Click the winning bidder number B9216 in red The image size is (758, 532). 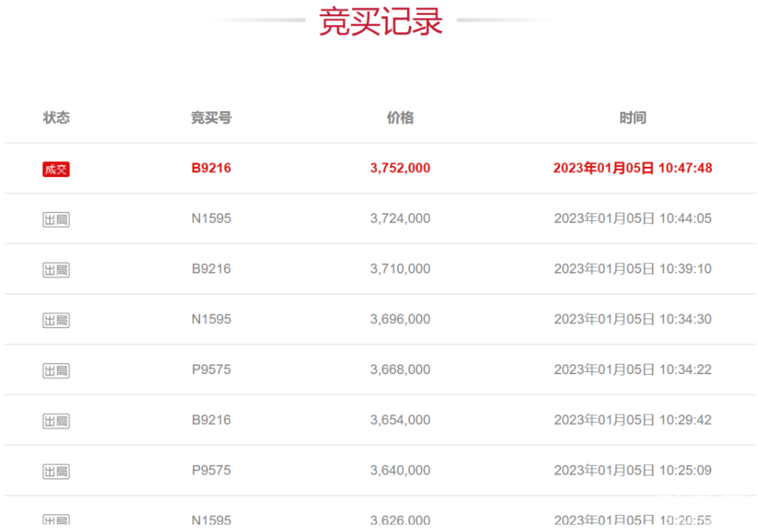click(211, 168)
